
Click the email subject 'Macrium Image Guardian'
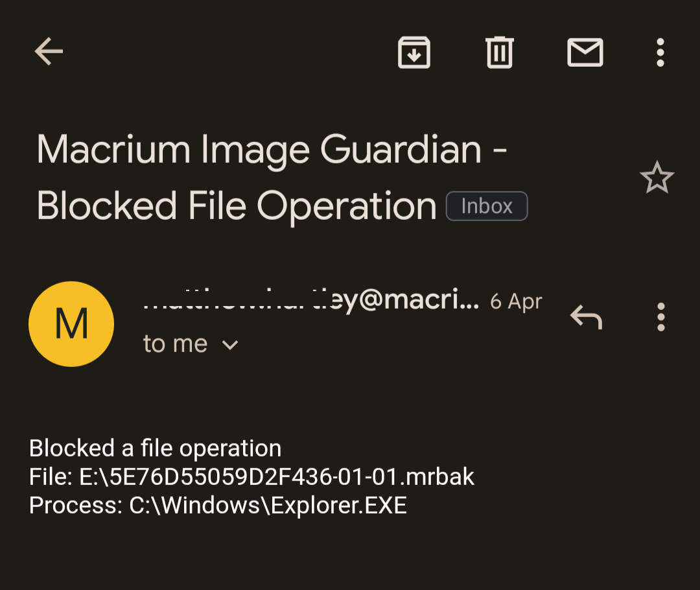click(x=272, y=149)
